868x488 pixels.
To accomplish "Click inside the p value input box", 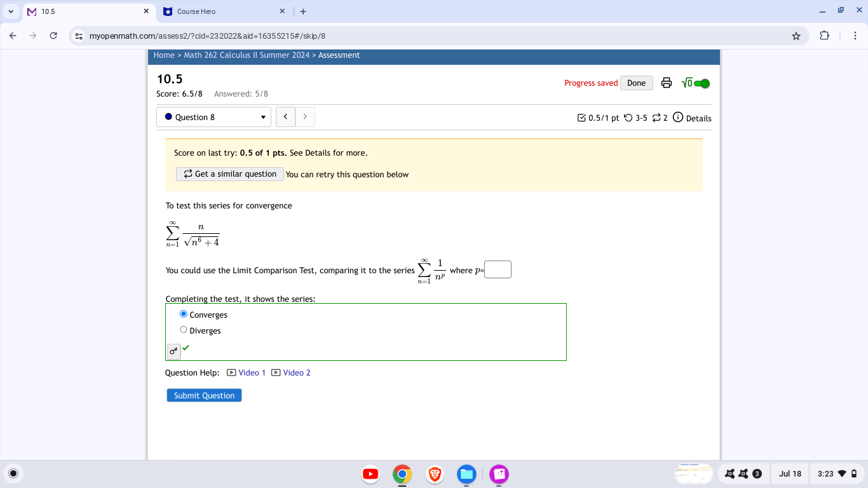I will [498, 269].
